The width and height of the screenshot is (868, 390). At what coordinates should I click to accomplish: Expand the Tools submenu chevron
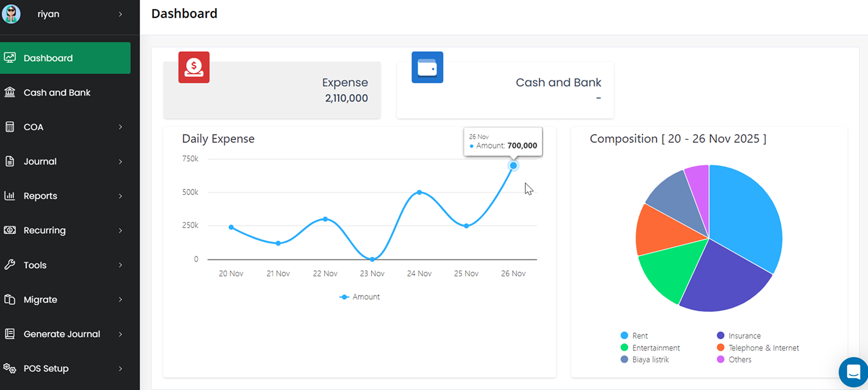121,265
